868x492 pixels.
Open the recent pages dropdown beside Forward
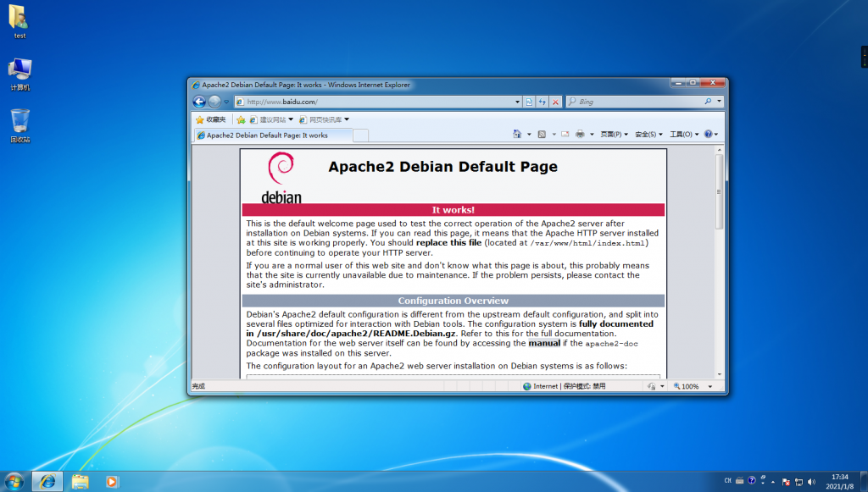(x=226, y=102)
